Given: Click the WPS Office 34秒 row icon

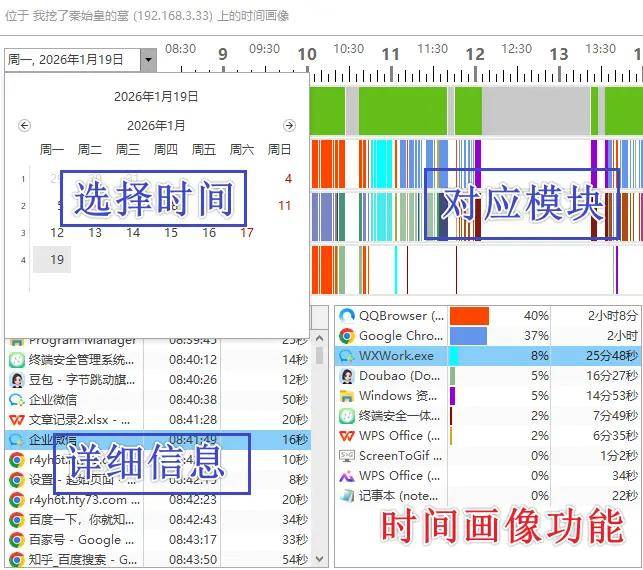Looking at the screenshot, I should pyautogui.click(x=347, y=476).
